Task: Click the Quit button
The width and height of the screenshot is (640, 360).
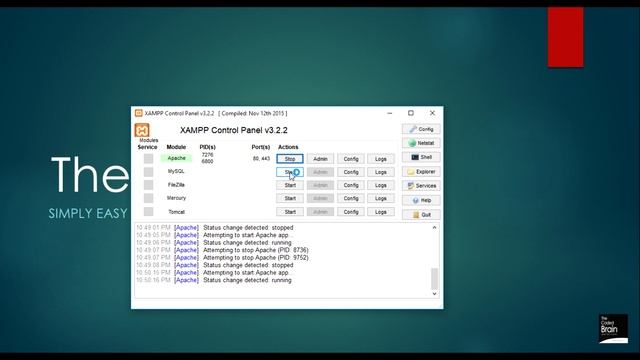Action: (421, 215)
